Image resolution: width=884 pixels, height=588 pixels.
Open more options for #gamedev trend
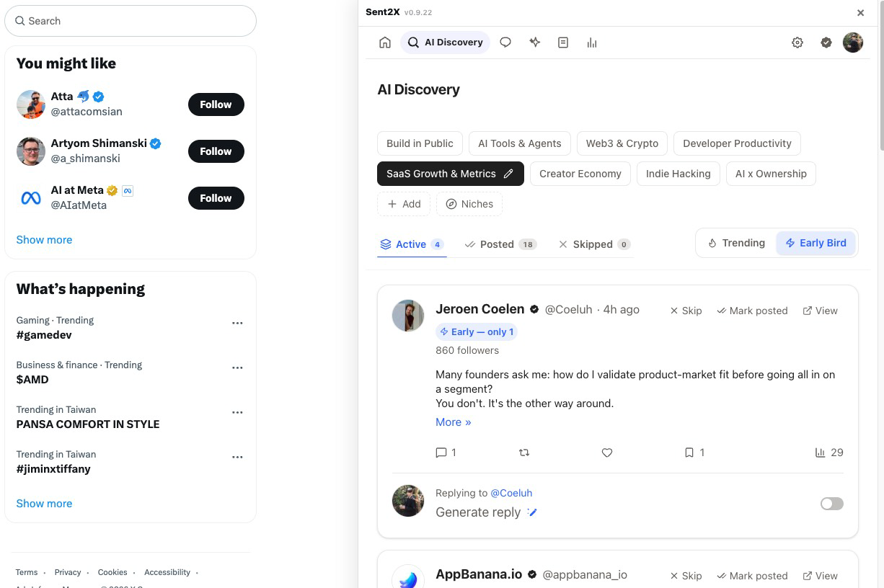click(x=237, y=323)
